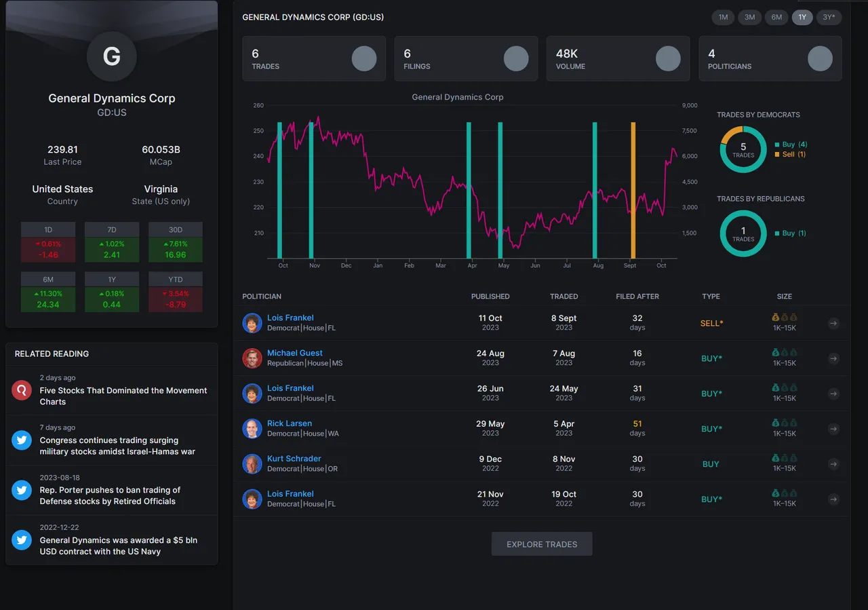Click the circle icon in the Trades card
Viewport: 868px width, 610px height.
click(x=364, y=59)
